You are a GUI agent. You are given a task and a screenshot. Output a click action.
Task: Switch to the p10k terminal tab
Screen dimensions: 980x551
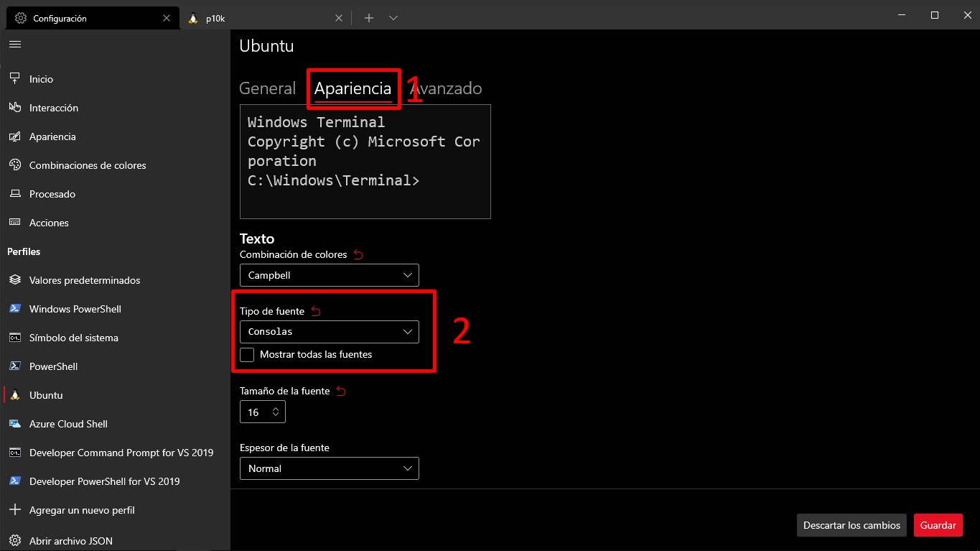tap(266, 18)
